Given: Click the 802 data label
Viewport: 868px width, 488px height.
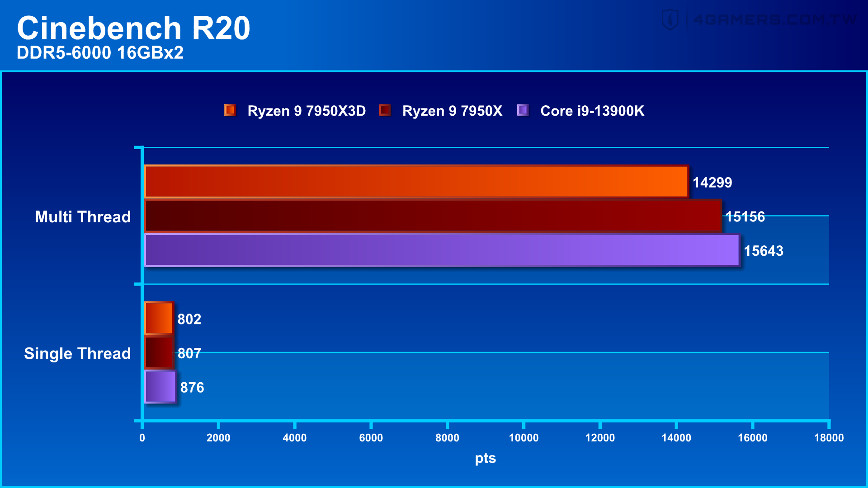Looking at the screenshot, I should point(189,319).
